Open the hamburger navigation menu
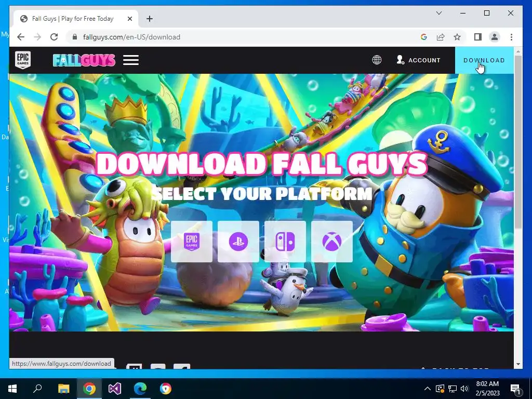532x399 pixels. (131, 60)
